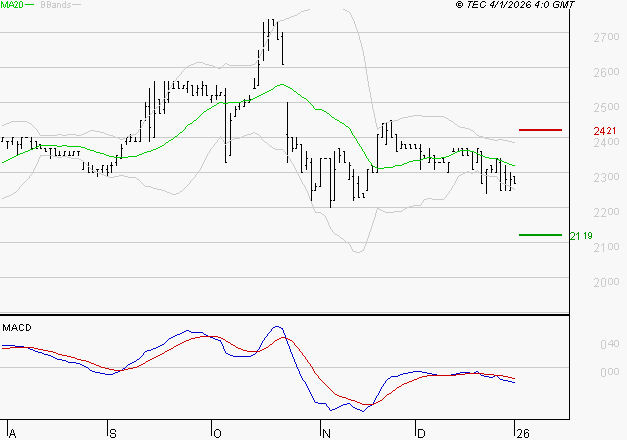Click the 2500 price axis label
This screenshot has height=440, width=627.
click(606, 108)
